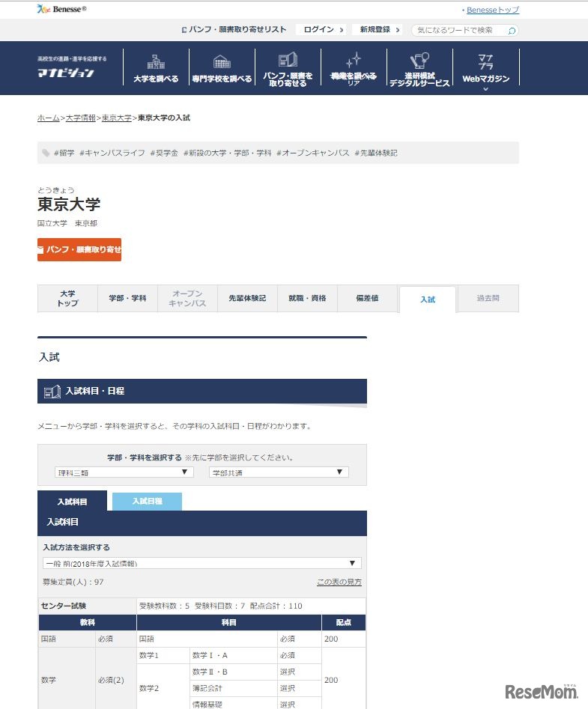Click the 数学1 cell
The width and height of the screenshot is (588, 709).
163,655
